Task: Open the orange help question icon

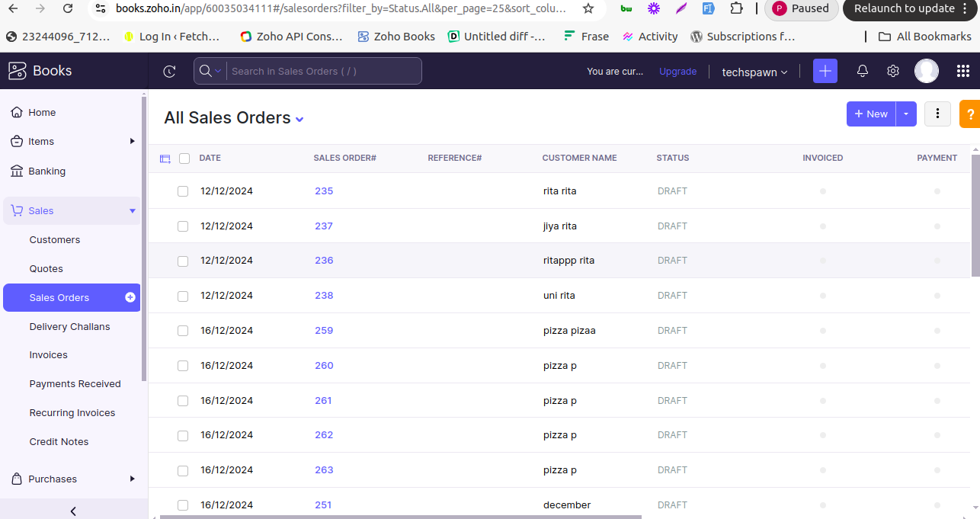Action: 970,114
